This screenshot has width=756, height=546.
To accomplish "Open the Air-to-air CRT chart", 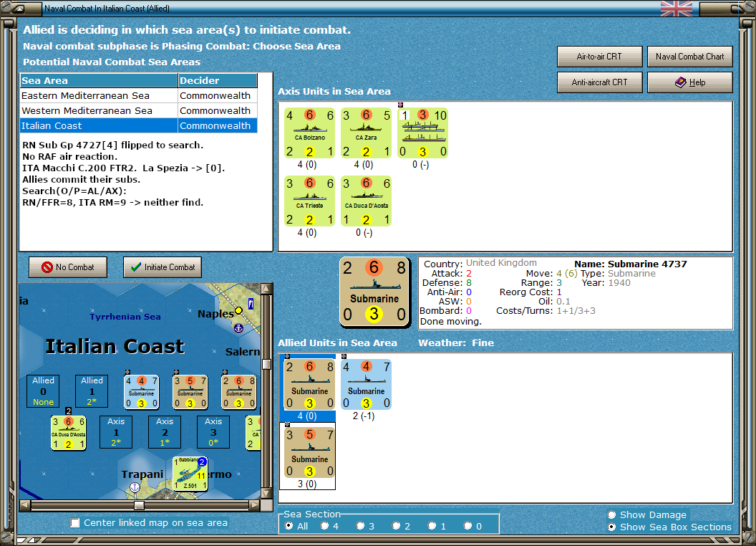I will tap(599, 57).
